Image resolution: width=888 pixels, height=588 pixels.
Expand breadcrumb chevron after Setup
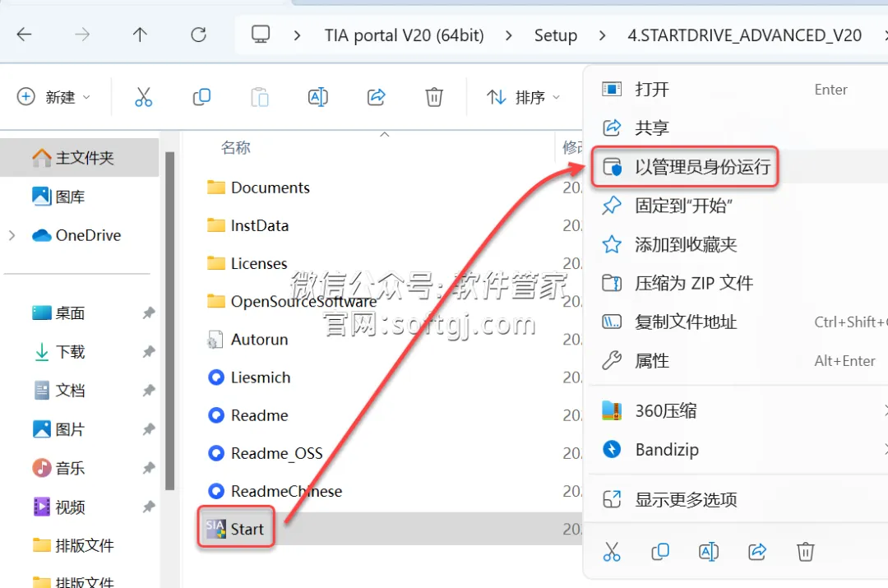pos(602,35)
